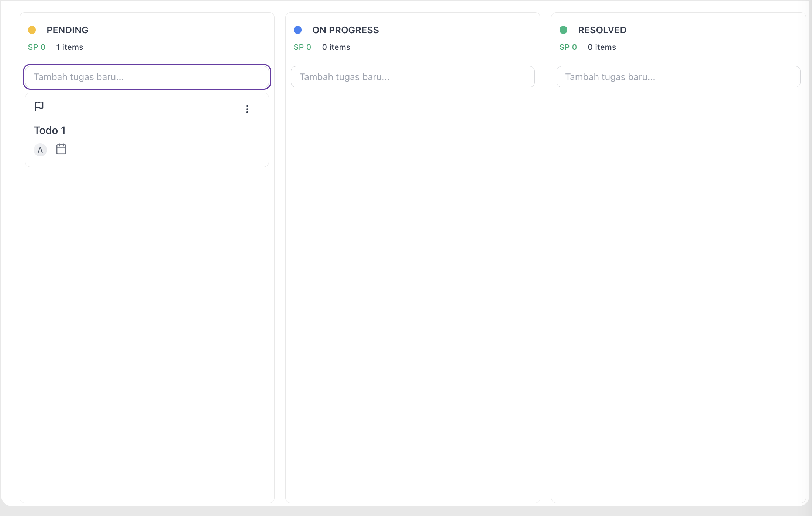The image size is (812, 516).
Task: Click the calendar due date icon on Todo 1
Action: click(61, 149)
